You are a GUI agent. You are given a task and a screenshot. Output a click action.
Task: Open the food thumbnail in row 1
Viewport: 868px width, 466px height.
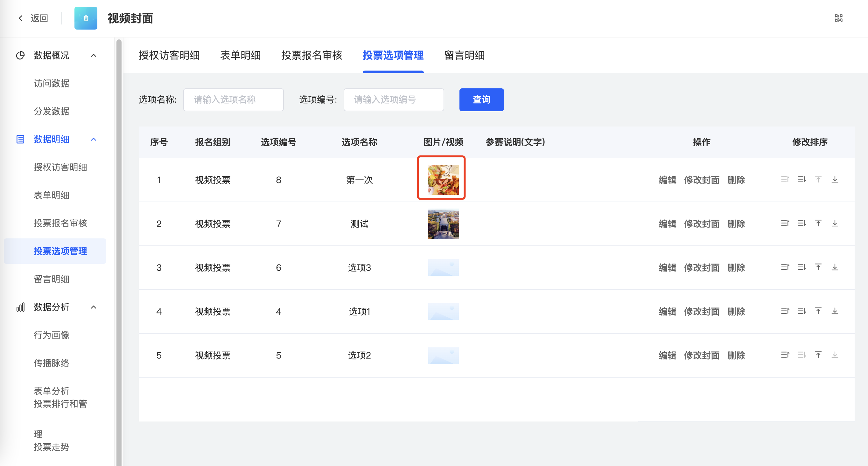tap(443, 180)
